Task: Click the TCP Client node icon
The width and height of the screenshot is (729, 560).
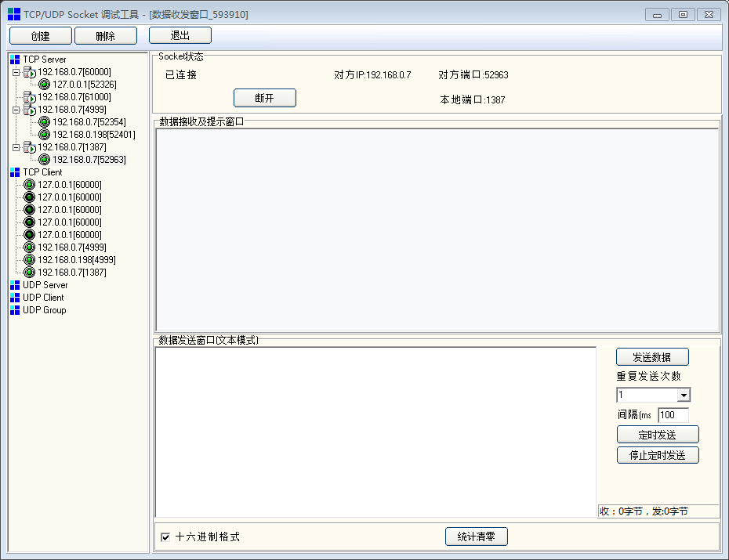Action: point(15,172)
